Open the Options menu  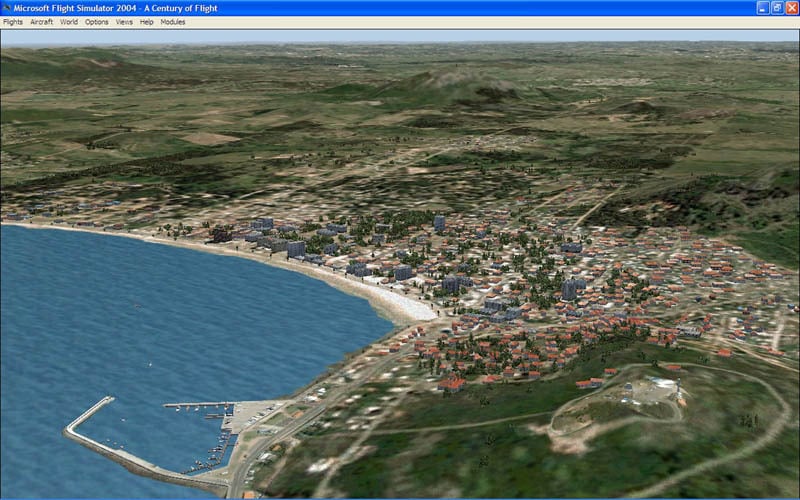coord(96,22)
